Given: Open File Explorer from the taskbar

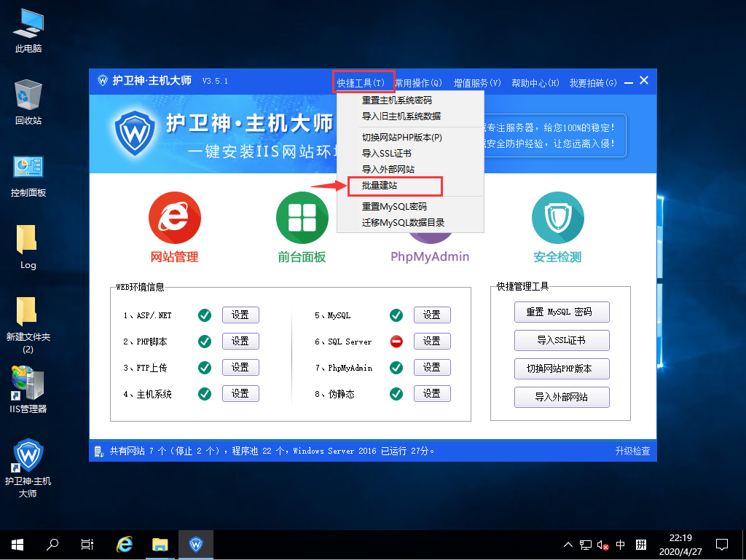Looking at the screenshot, I should click(x=160, y=544).
